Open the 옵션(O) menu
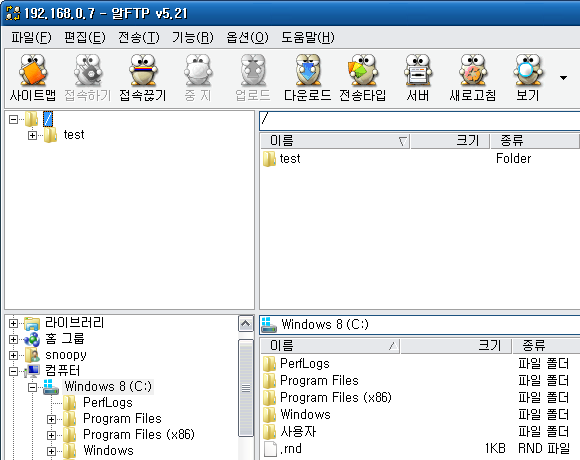This screenshot has height=460, width=580. tap(247, 37)
